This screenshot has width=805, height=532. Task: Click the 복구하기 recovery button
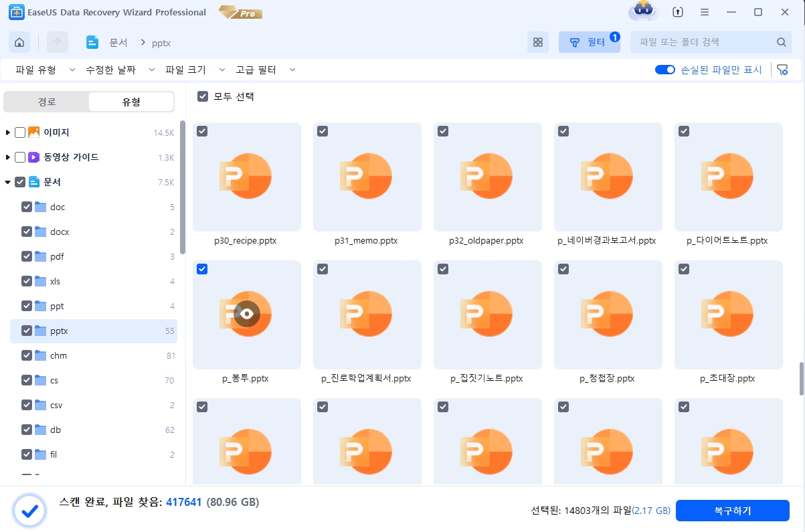tap(733, 510)
